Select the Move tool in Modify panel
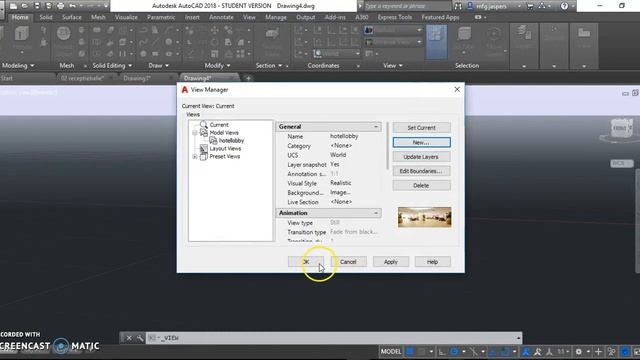 (x=215, y=30)
